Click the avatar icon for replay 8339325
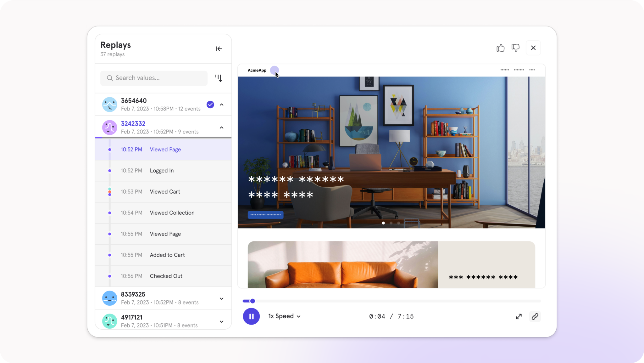 (109, 298)
